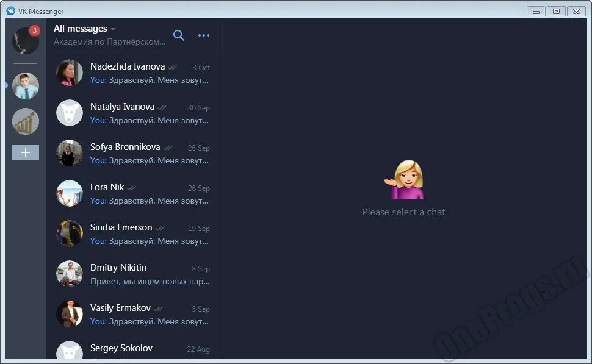Click the 8 Sep date label
This screenshot has width=592, height=364.
(x=200, y=269)
